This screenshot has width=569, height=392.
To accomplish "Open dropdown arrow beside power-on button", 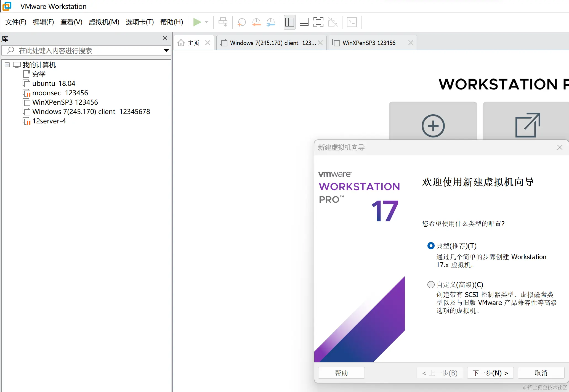I will [x=207, y=22].
